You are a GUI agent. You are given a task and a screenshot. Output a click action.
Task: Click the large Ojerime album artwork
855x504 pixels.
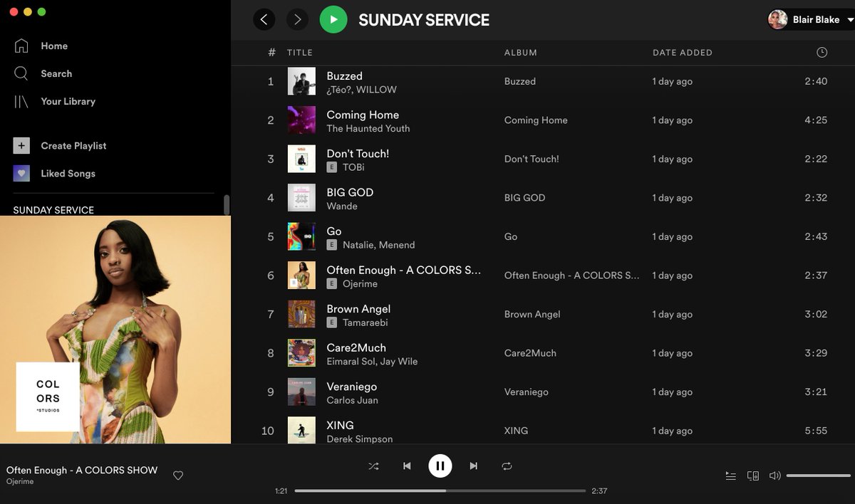click(x=115, y=330)
